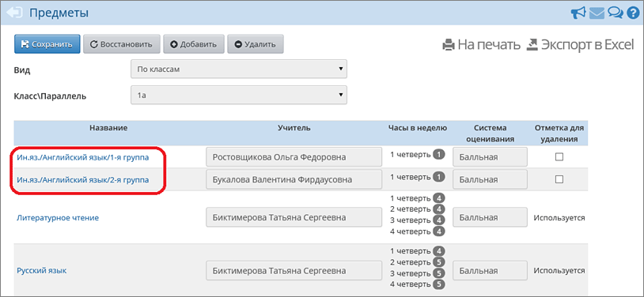Open the announcements megaphone icon
Screen dimensions: 644x297
578,13
